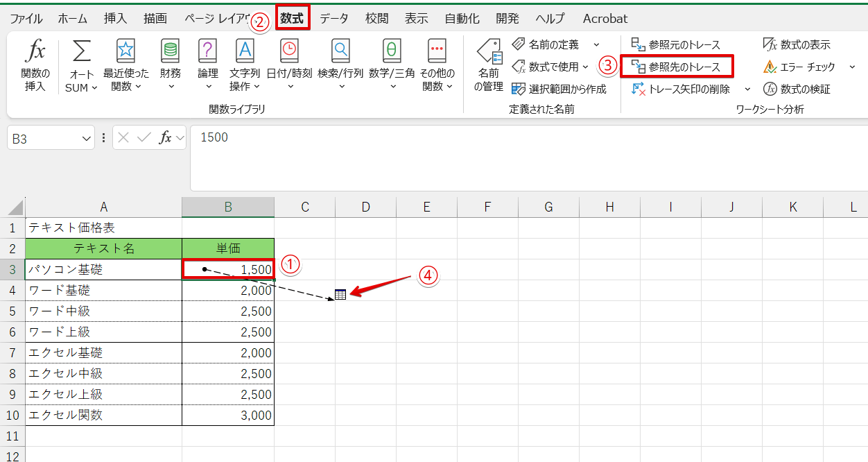Image resolution: width=868 pixels, height=462 pixels.
Task: Click Remove Arrows (トレース矢印の削除)
Action: [681, 89]
